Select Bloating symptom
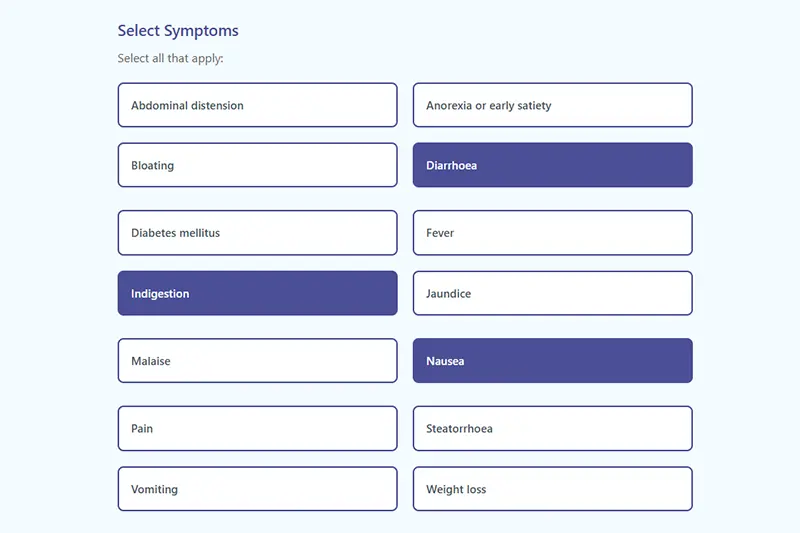This screenshot has width=800, height=533. (x=257, y=165)
